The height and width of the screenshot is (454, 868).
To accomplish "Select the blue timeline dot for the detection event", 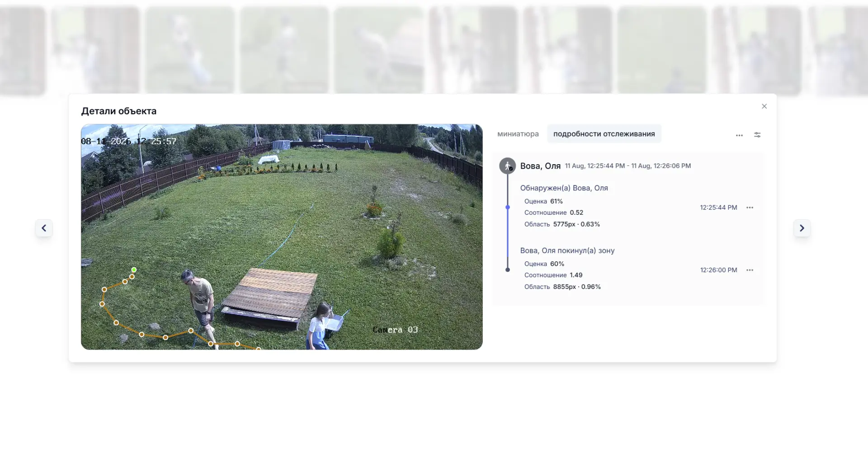I will [508, 207].
